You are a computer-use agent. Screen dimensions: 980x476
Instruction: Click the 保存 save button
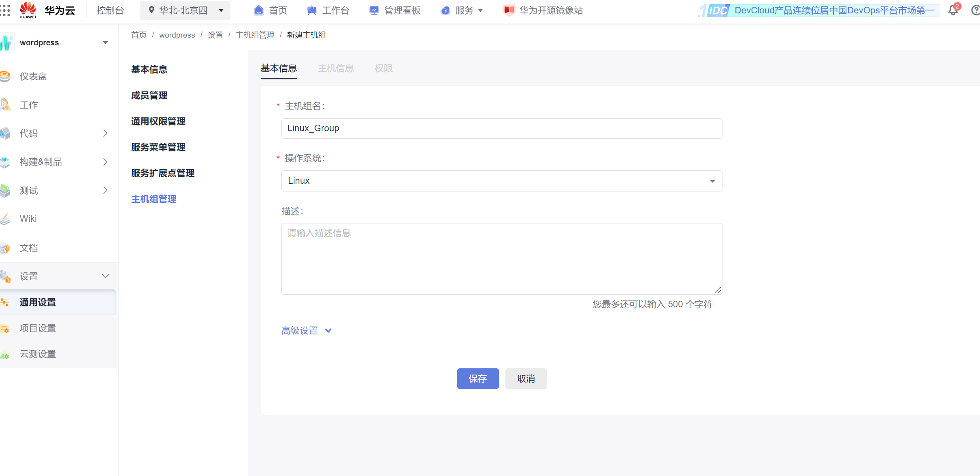click(478, 379)
